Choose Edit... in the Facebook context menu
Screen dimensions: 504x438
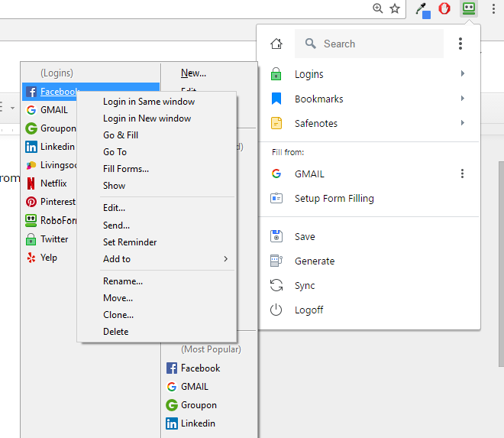coord(114,208)
